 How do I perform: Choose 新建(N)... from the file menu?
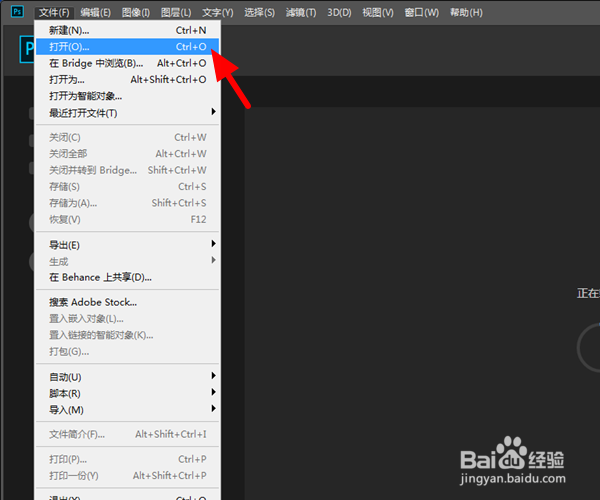[x=127, y=30]
